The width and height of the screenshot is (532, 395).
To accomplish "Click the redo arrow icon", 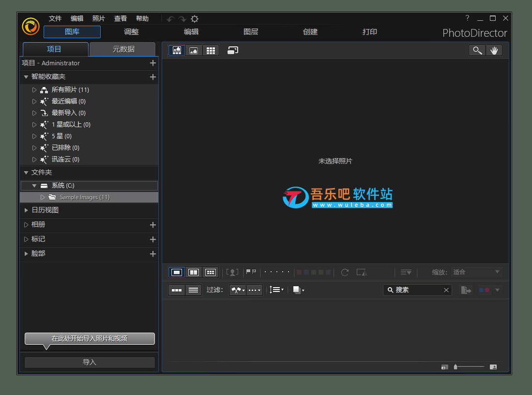I will (x=182, y=19).
